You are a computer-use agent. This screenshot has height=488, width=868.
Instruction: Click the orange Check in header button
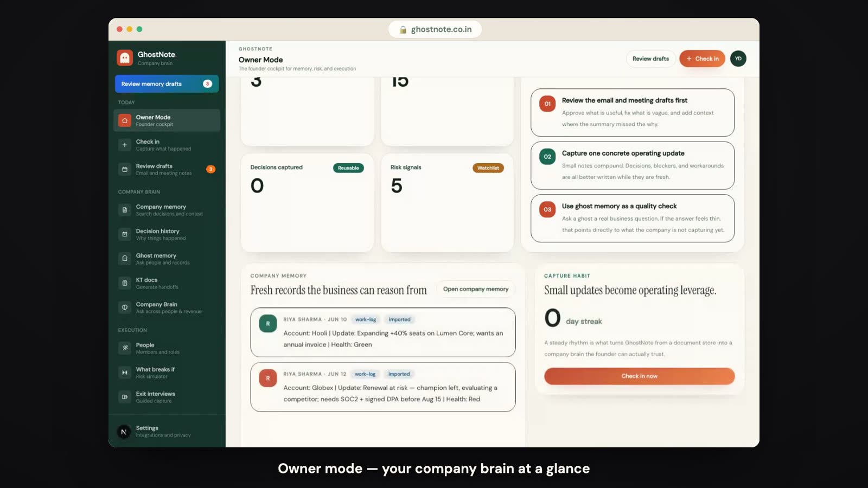coord(702,59)
